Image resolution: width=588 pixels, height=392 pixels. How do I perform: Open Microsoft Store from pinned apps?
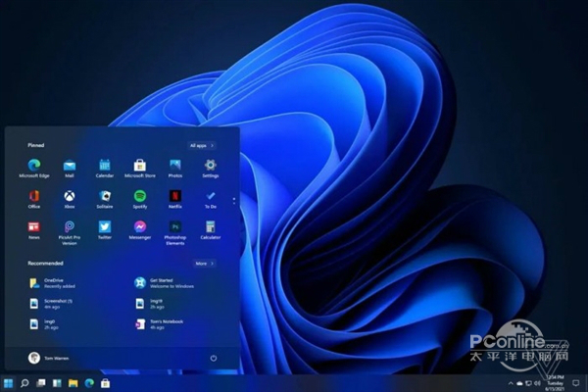click(x=140, y=168)
